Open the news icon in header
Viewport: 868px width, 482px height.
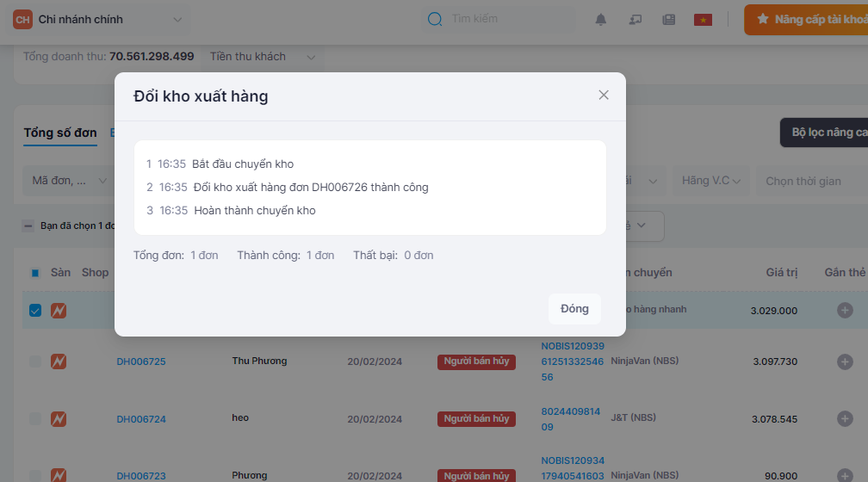pos(668,19)
